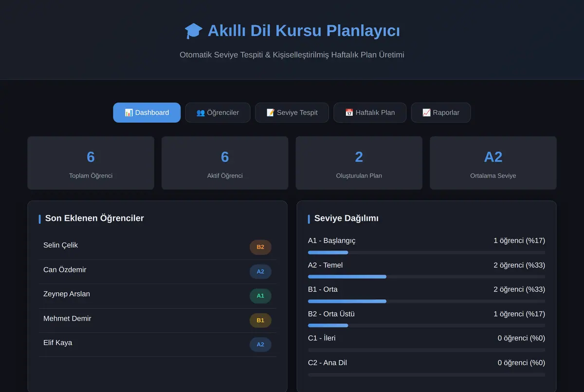Click the Toplam Öğrenci stat card
Image resolution: width=584 pixels, height=392 pixels.
(91, 163)
